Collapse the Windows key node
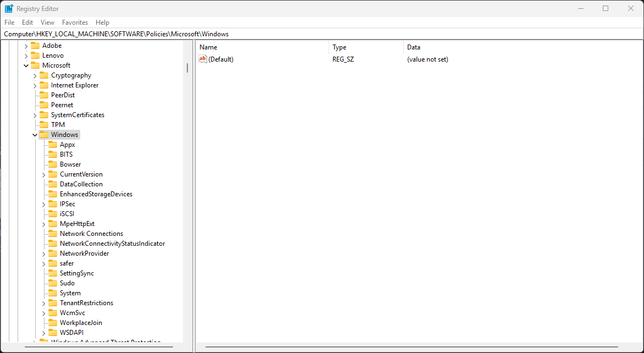The image size is (644, 353). pos(35,135)
